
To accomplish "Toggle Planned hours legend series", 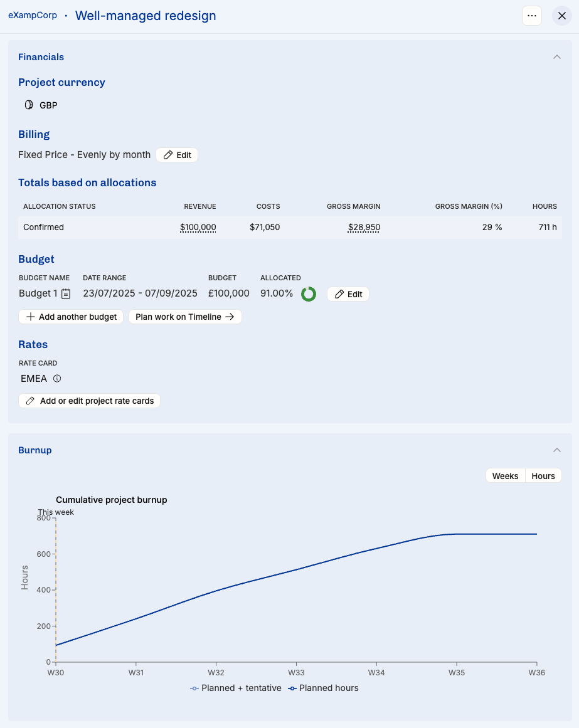I will coord(323,688).
